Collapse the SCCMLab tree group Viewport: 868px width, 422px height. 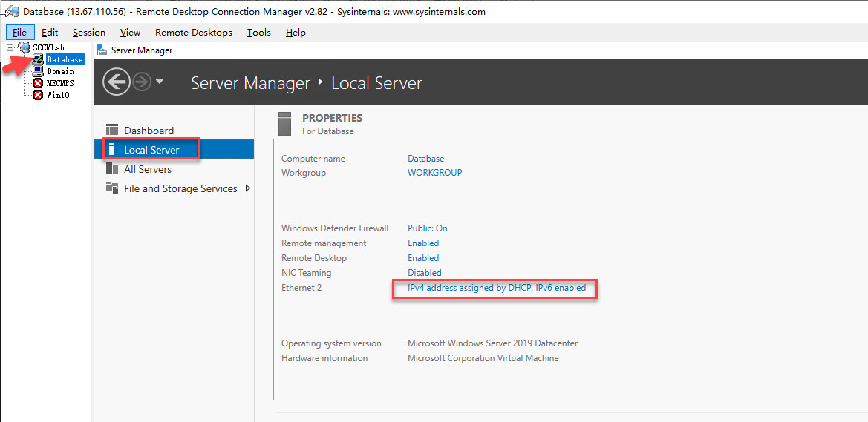tap(10, 47)
